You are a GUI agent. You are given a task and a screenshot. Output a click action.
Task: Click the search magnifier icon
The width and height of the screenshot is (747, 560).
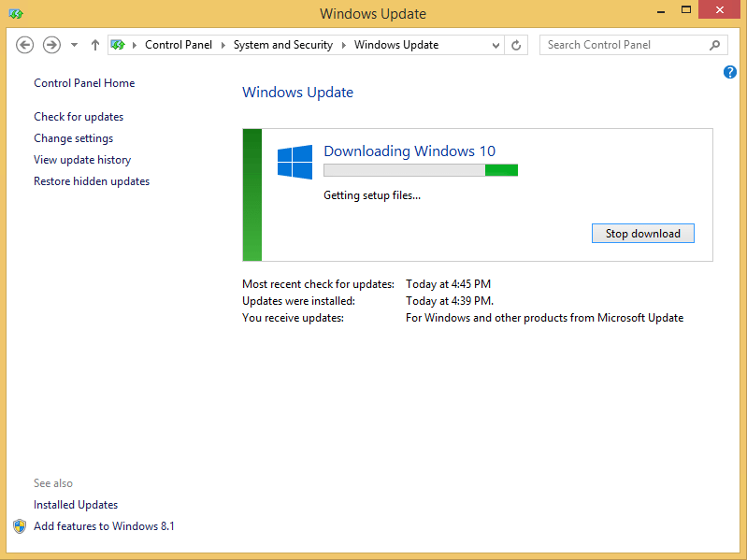tap(714, 45)
